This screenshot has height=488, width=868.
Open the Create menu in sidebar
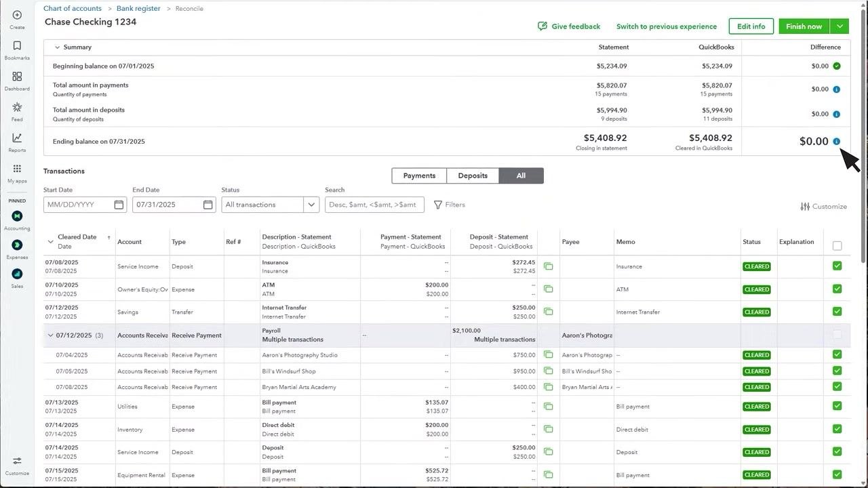tap(17, 15)
